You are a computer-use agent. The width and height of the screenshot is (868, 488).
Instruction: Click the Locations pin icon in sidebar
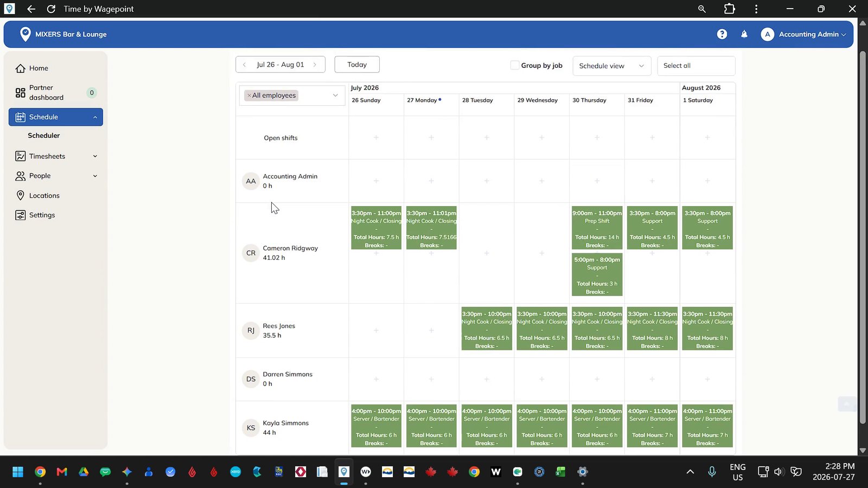21,195
